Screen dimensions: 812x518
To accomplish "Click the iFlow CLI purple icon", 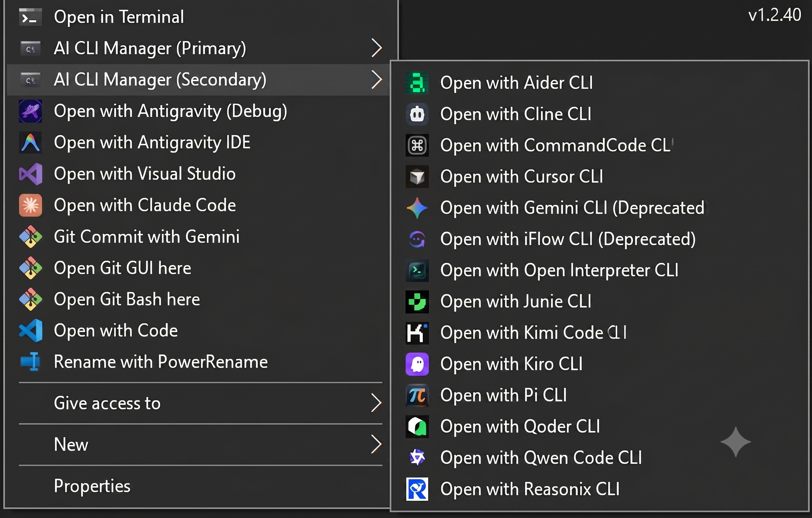I will pyautogui.click(x=417, y=239).
